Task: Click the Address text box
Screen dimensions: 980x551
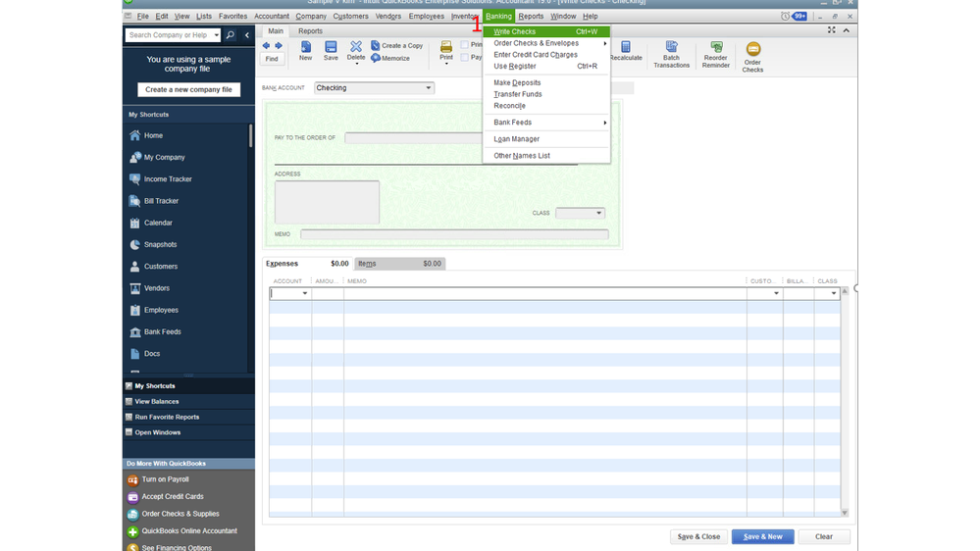Action: coord(327,202)
